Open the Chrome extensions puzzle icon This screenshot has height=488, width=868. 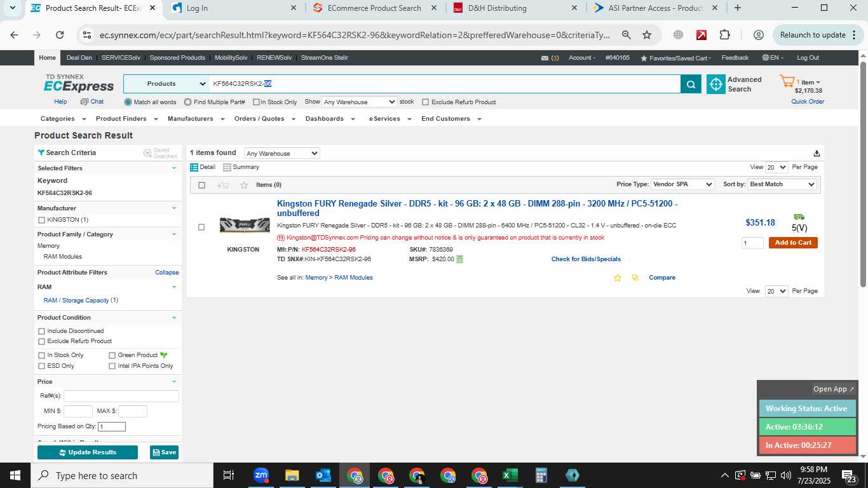(x=724, y=35)
